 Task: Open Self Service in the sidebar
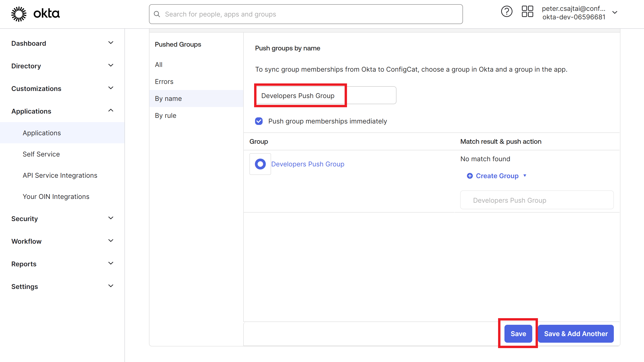point(41,154)
